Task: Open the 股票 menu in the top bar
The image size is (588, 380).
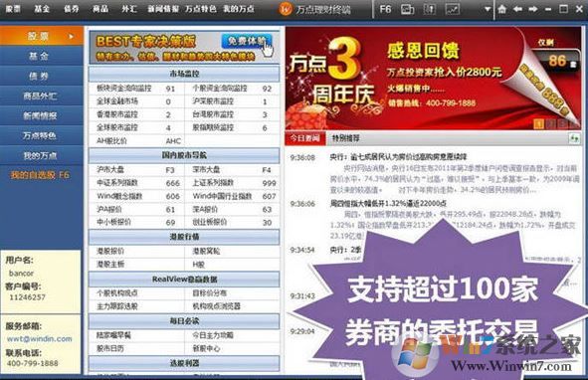Action: pyautogui.click(x=14, y=9)
